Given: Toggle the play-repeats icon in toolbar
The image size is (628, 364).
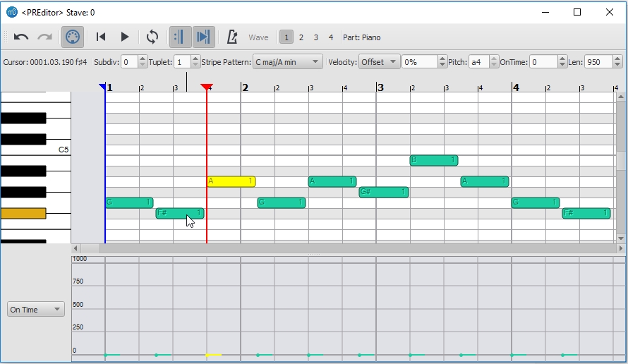Looking at the screenshot, I should point(180,37).
